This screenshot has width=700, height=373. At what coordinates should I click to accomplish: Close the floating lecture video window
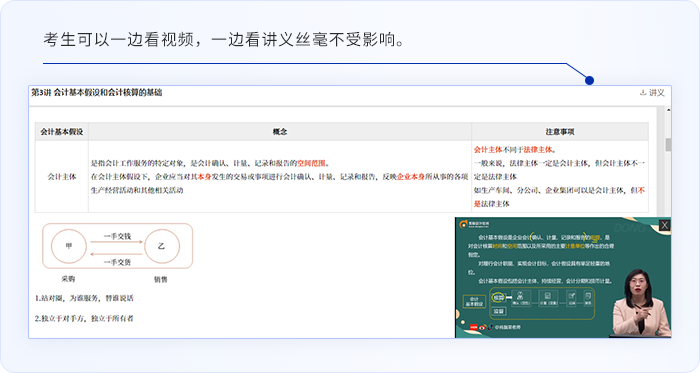coord(664,225)
